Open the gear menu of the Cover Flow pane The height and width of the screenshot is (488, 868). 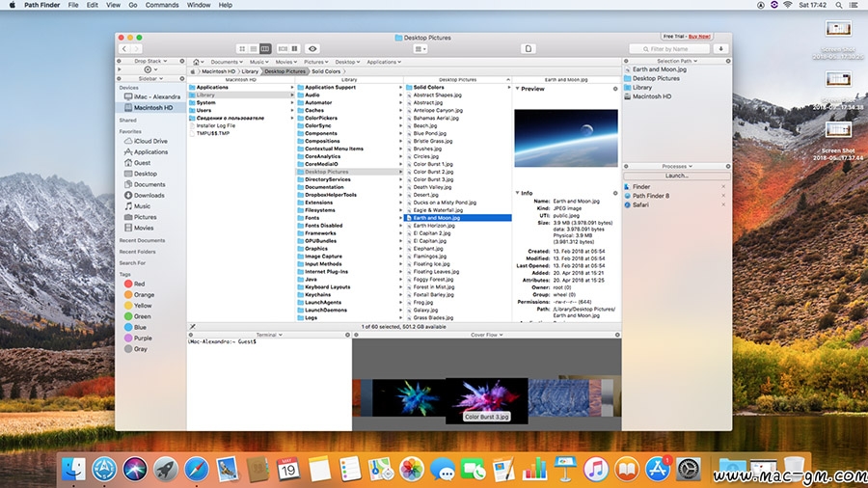pyautogui.click(x=617, y=335)
